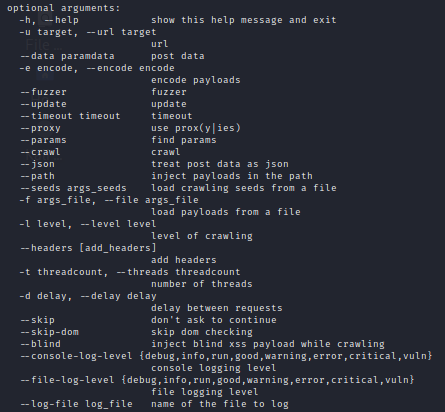Click the --help option text
Screen dimensions: 445x412
[62, 20]
